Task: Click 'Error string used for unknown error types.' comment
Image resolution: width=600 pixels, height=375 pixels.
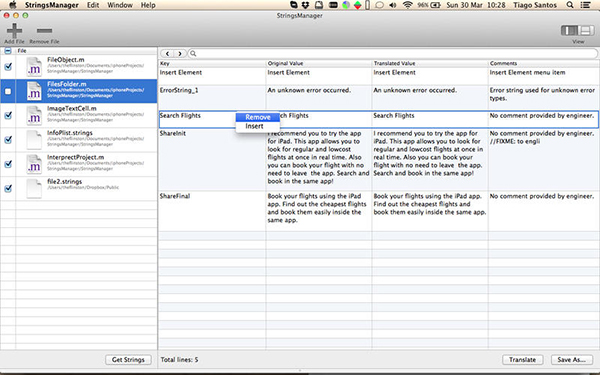Action: [x=542, y=94]
